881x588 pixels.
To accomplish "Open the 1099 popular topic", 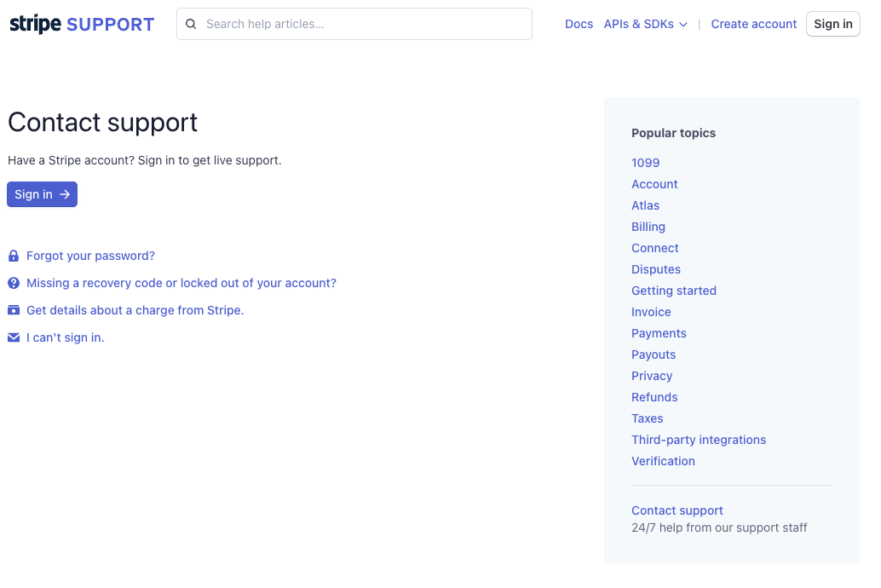I will 646,163.
